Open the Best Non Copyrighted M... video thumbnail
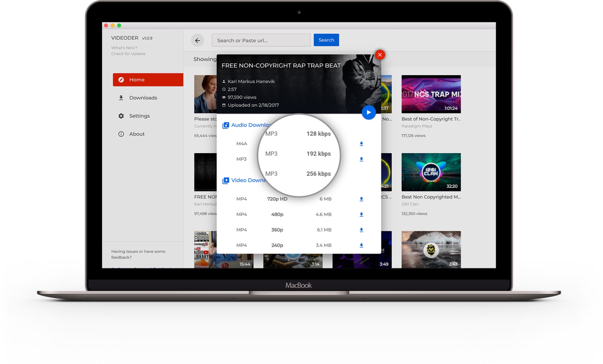Image resolution: width=603 pixels, height=364 pixels. (x=431, y=172)
